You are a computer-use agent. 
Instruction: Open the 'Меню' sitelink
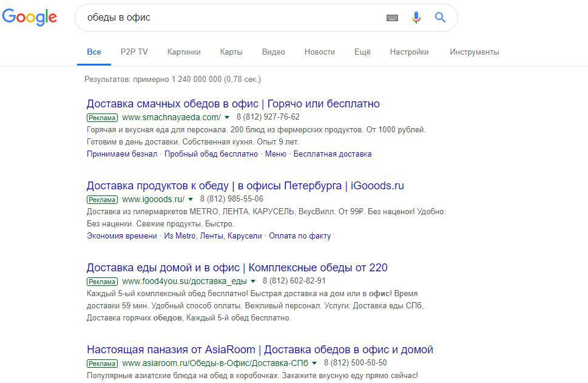click(275, 154)
